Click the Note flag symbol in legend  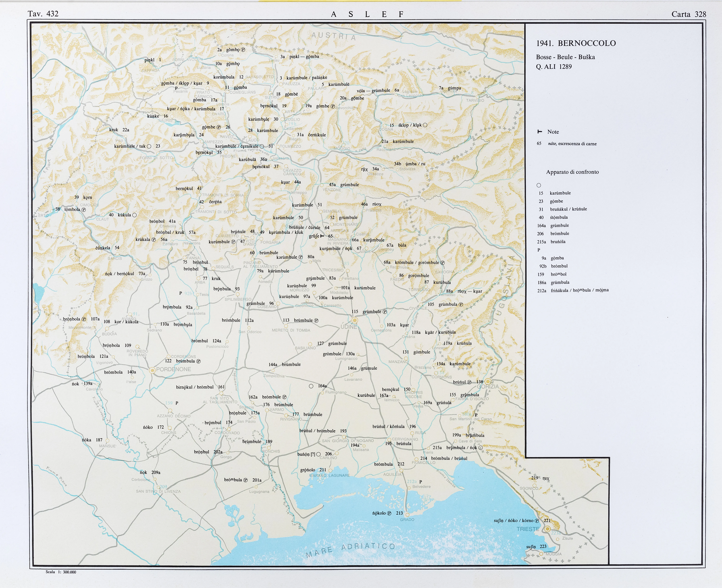(540, 132)
